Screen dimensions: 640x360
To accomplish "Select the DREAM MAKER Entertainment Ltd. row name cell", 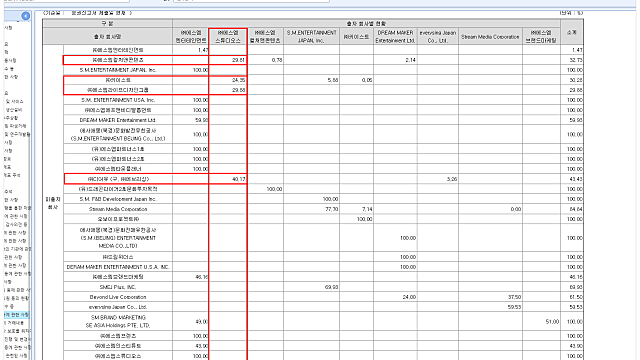I will click(x=118, y=120).
